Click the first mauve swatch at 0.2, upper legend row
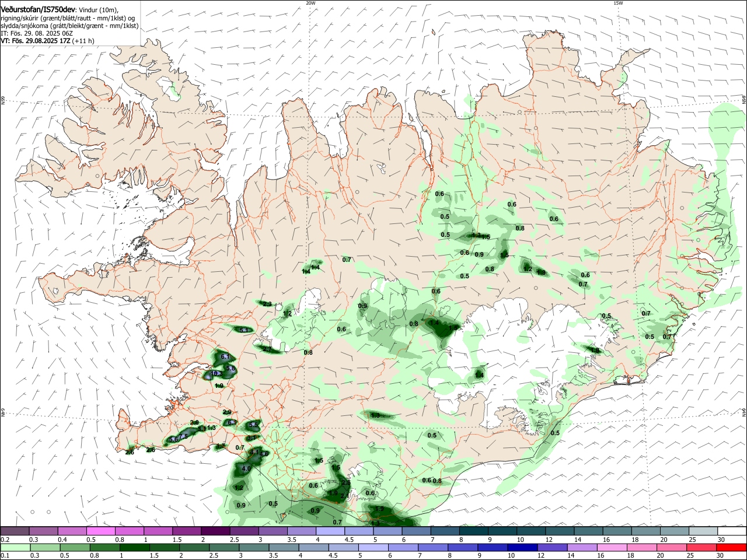Image resolution: width=747 pixels, height=560 pixels. point(15,531)
